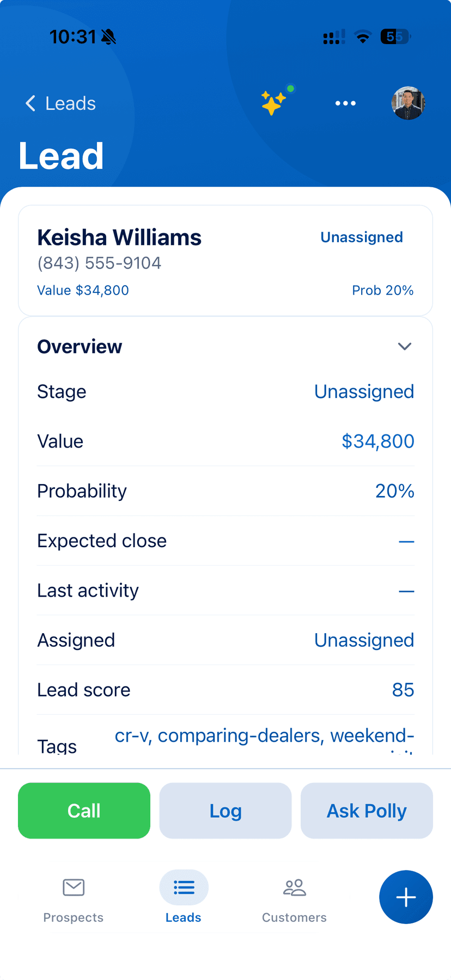This screenshot has height=980, width=451.
Task: Tap the sparkle AI assistant icon
Action: click(x=274, y=103)
